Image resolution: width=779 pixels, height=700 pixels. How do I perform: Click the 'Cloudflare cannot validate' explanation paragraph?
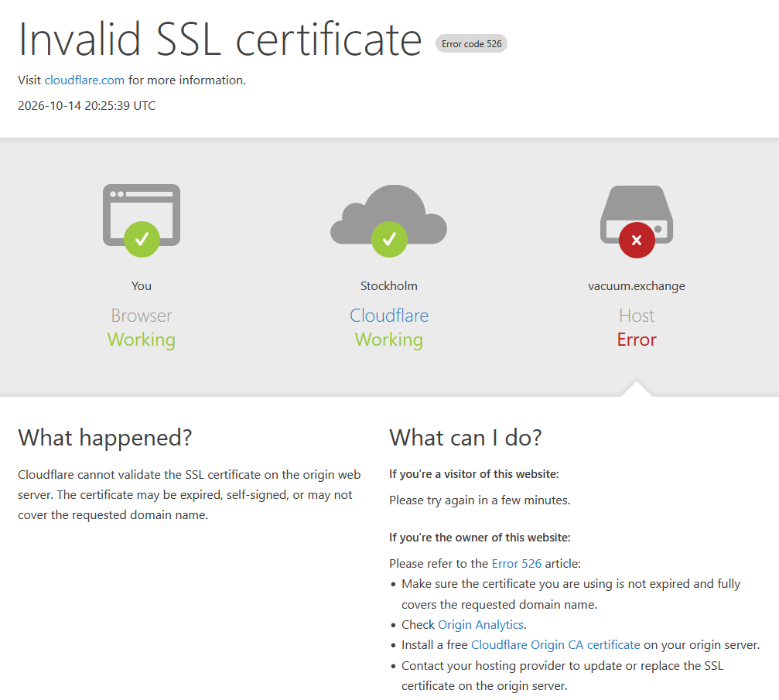tap(190, 495)
